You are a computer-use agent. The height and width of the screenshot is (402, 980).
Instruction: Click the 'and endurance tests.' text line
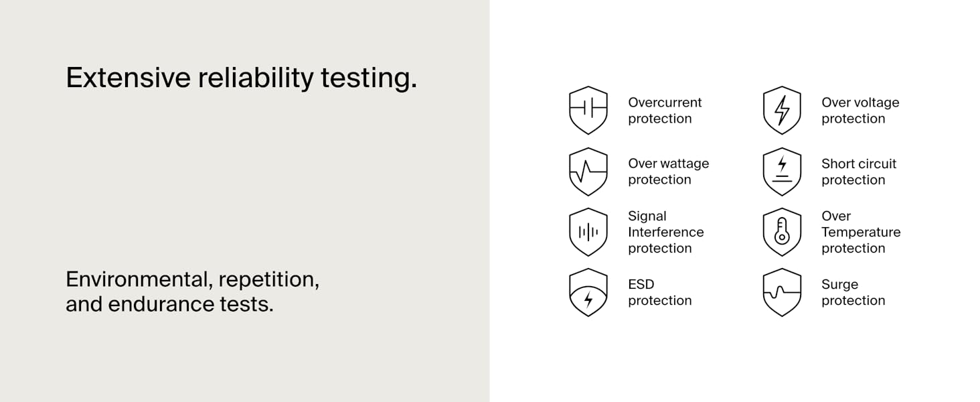[x=169, y=304]
